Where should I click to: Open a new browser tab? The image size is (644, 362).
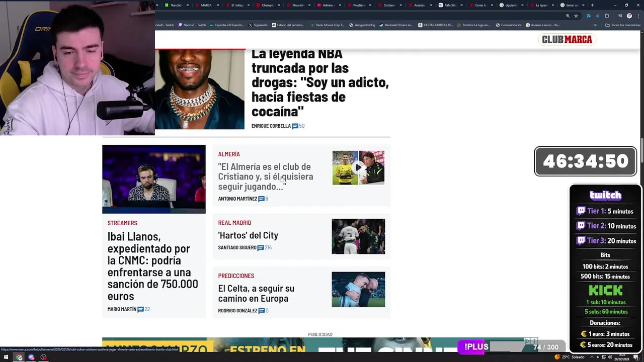click(x=592, y=5)
